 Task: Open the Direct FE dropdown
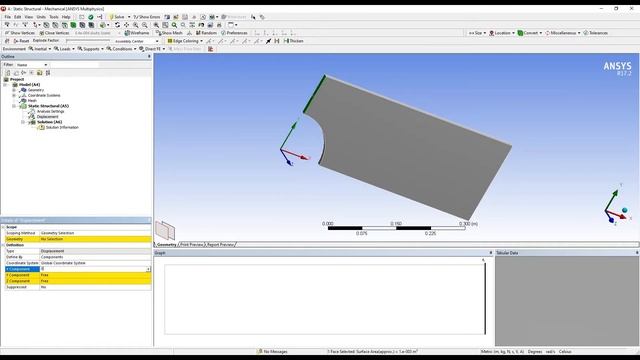[152, 49]
